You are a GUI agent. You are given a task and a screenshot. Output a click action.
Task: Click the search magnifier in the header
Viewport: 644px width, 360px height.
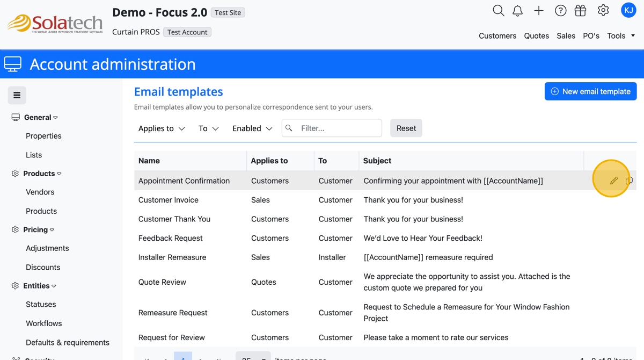pos(498,11)
